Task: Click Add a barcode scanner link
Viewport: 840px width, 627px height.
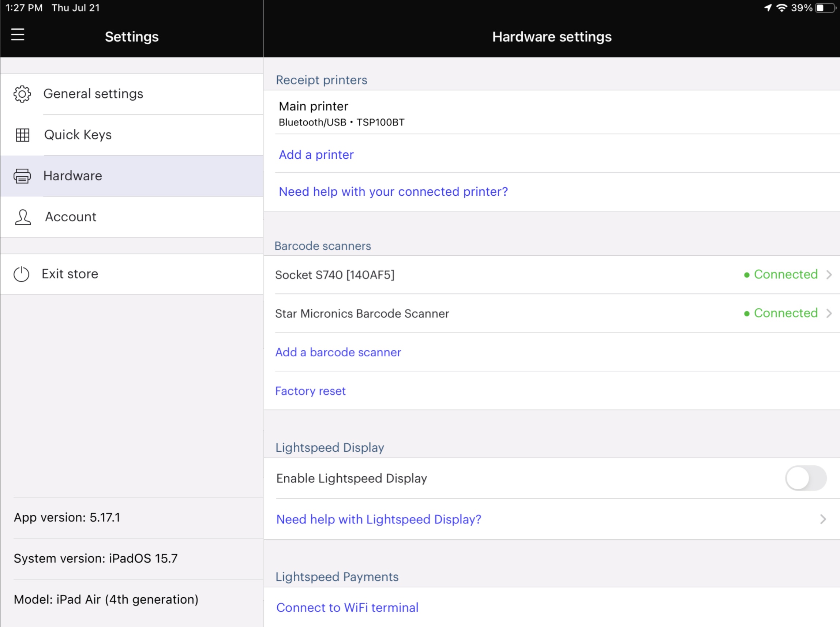Action: pyautogui.click(x=338, y=352)
